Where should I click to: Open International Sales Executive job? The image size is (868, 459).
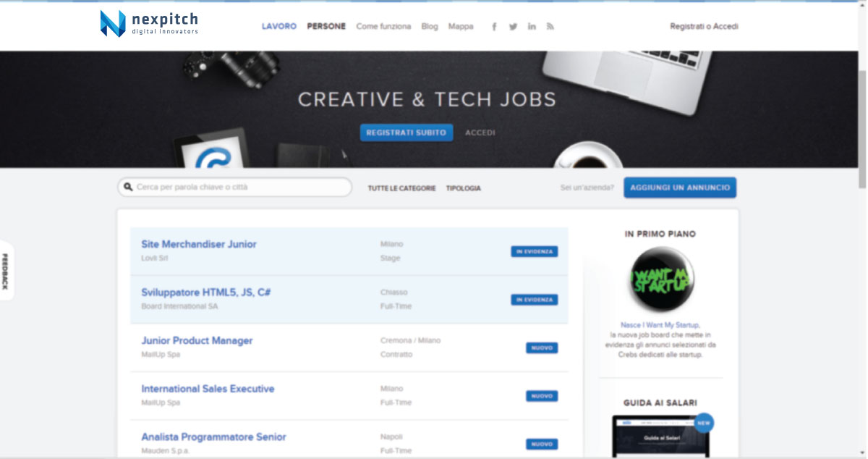coord(208,389)
